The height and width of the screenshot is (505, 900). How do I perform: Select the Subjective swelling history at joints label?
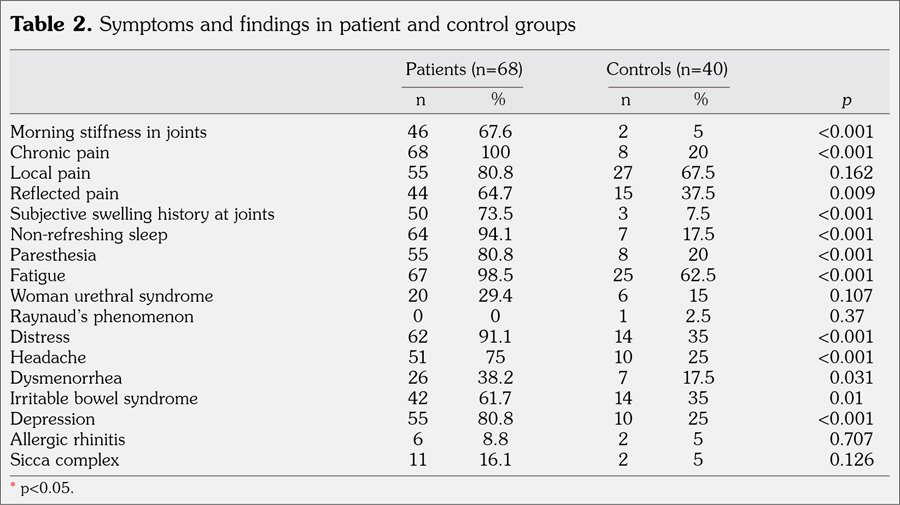[x=142, y=214]
